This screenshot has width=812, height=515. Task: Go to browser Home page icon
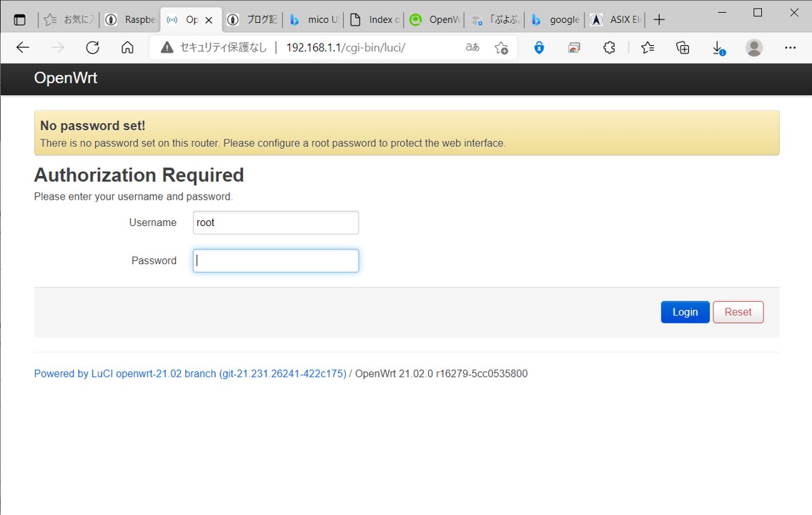point(127,48)
